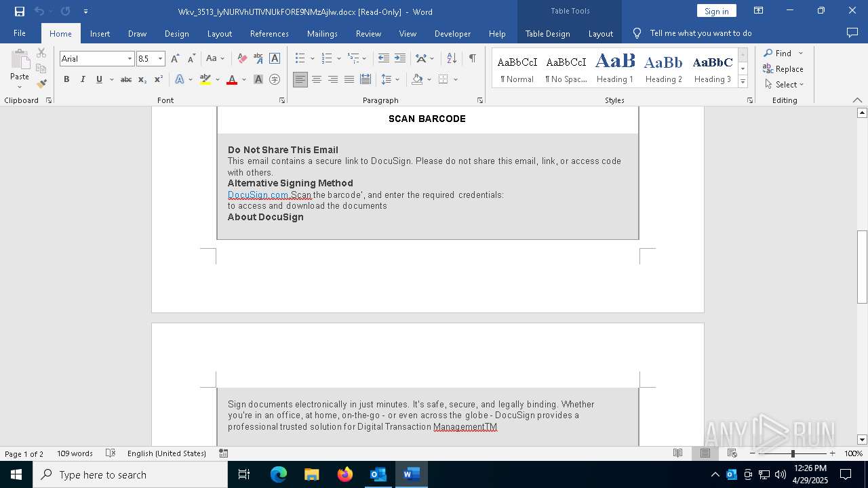Viewport: 868px width, 488px height.
Task: Click Tell me what you want to do box
Action: (x=701, y=33)
